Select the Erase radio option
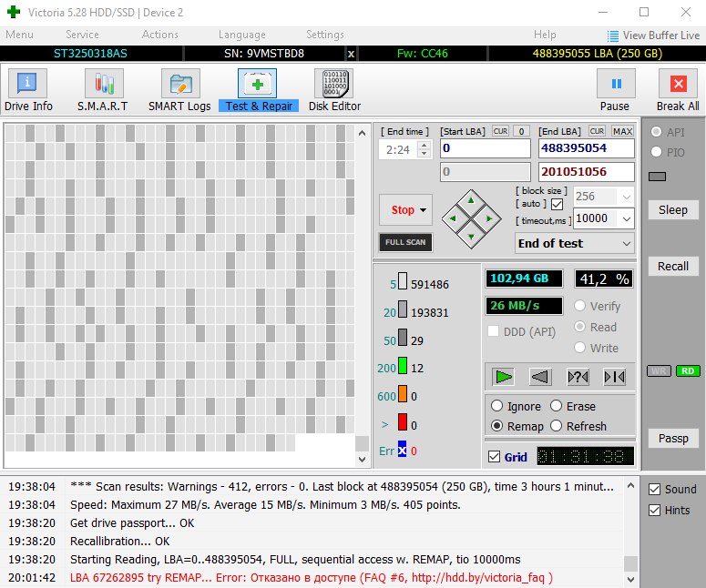Screen dimensions: 706x588 pyautogui.click(x=557, y=406)
